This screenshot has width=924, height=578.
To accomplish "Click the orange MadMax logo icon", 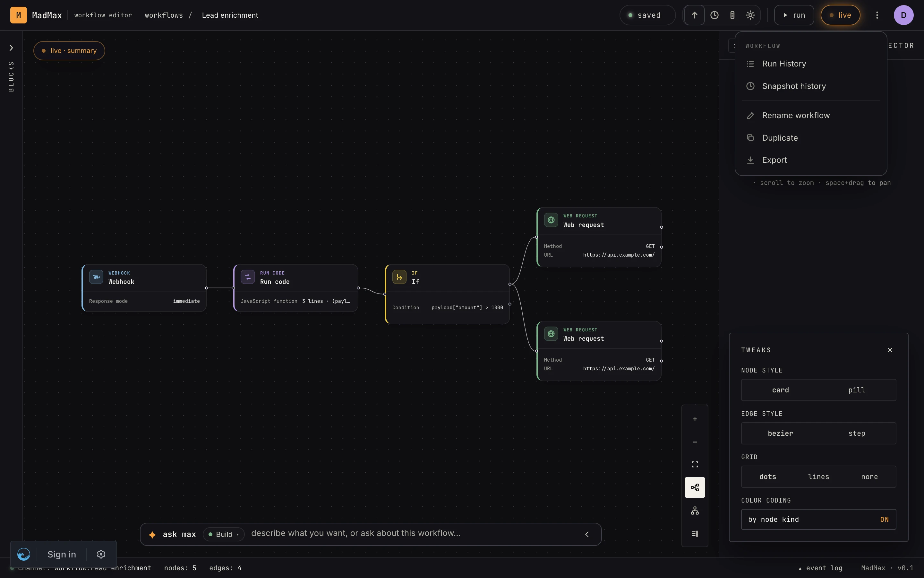I will 18,15.
